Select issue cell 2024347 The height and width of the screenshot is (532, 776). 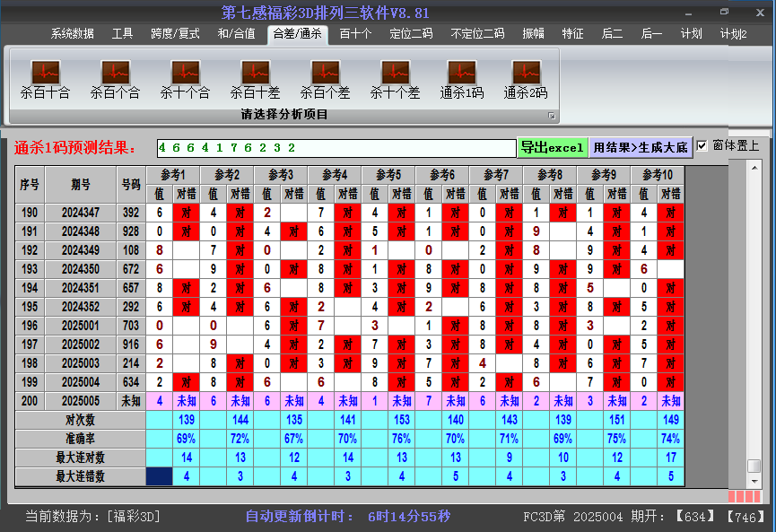[x=81, y=213]
